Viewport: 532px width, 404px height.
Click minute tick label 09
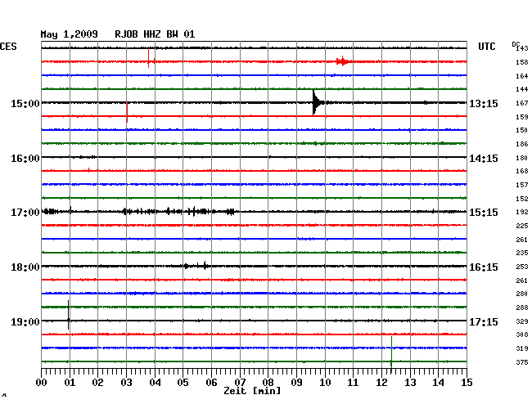[296, 382]
